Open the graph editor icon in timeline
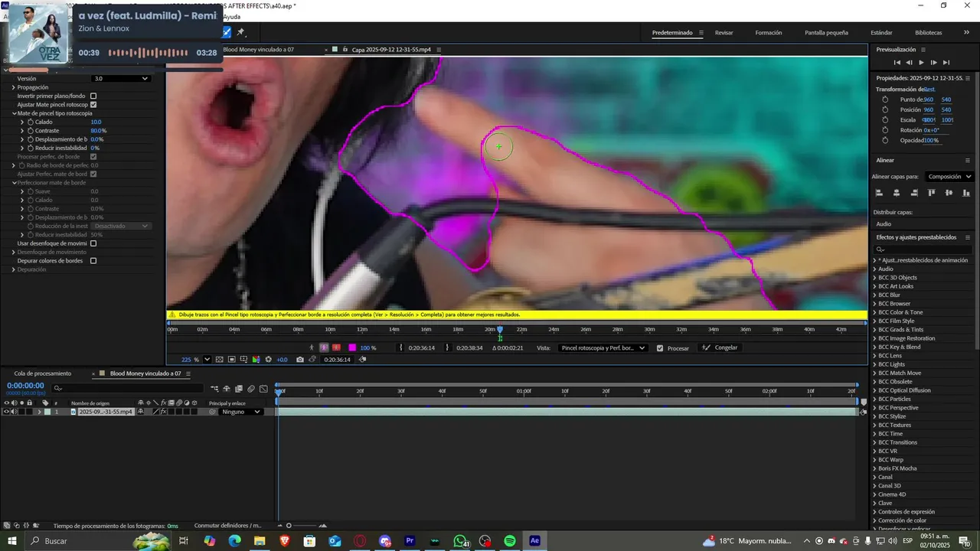Image resolution: width=980 pixels, height=551 pixels. coord(263,389)
